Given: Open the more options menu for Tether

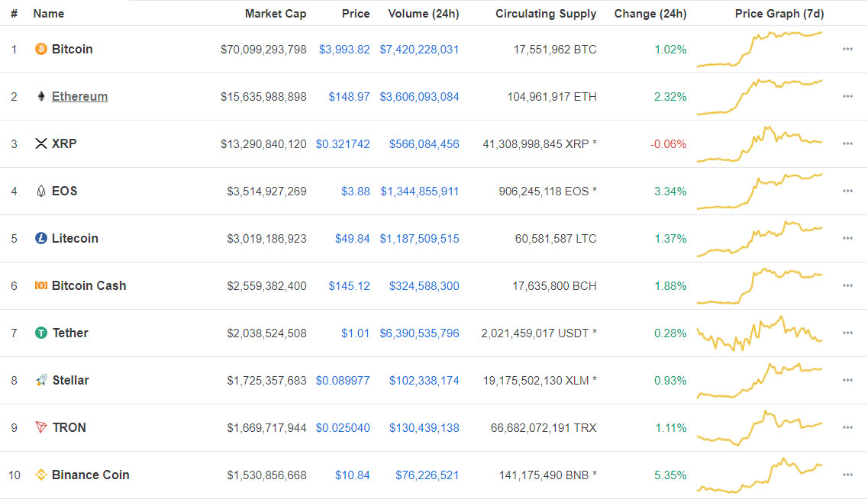Looking at the screenshot, I should click(847, 333).
